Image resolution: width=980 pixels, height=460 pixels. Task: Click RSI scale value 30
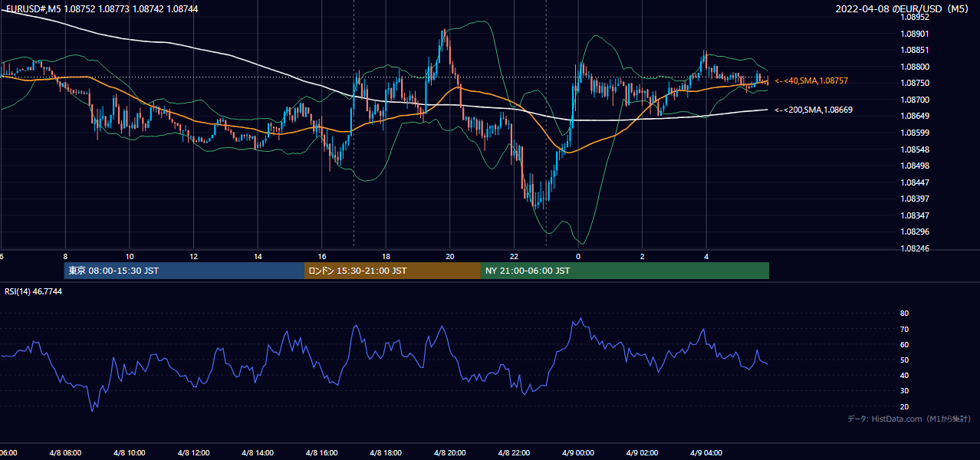click(x=905, y=391)
